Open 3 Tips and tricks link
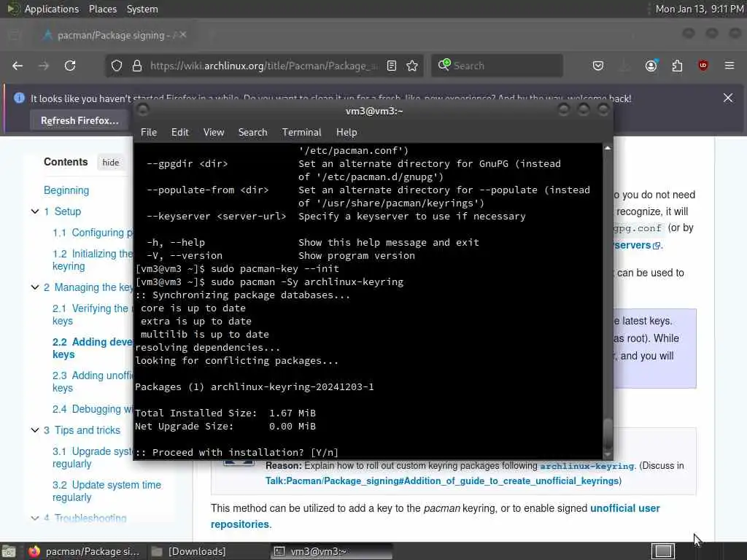This screenshot has height=560, width=747. (82, 430)
